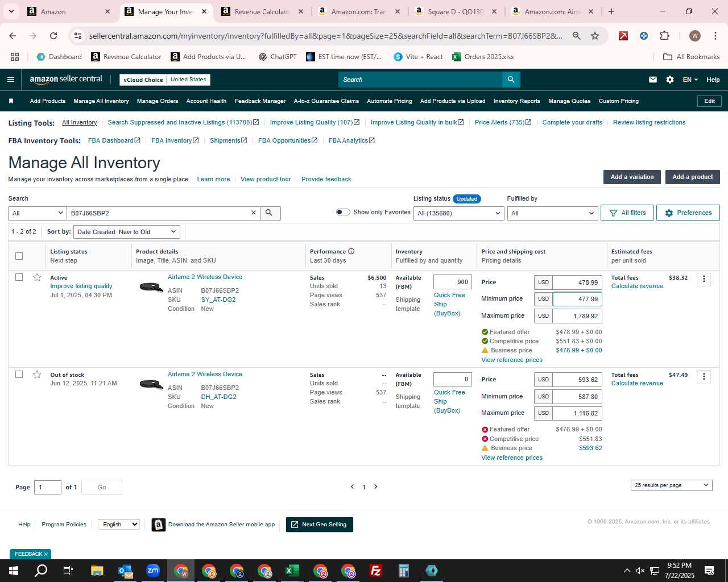Open Excel from the Windows taskbar
This screenshot has height=582, width=728.
pos(292,571)
